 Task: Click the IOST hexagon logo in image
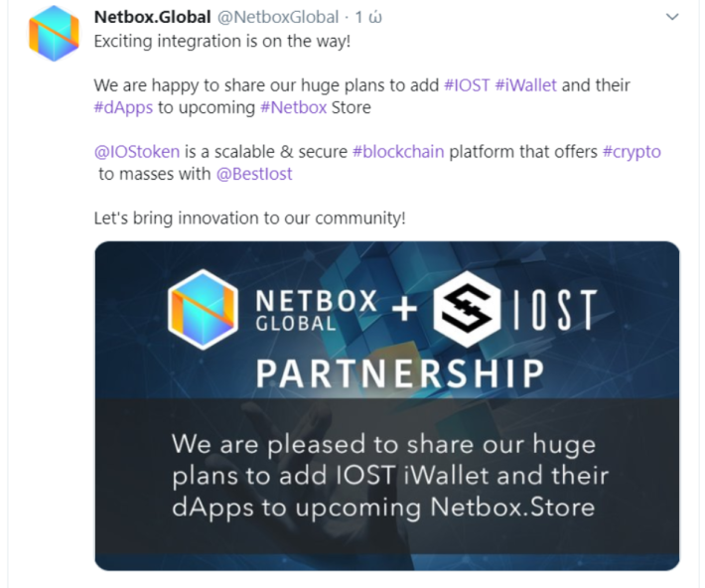[467, 309]
